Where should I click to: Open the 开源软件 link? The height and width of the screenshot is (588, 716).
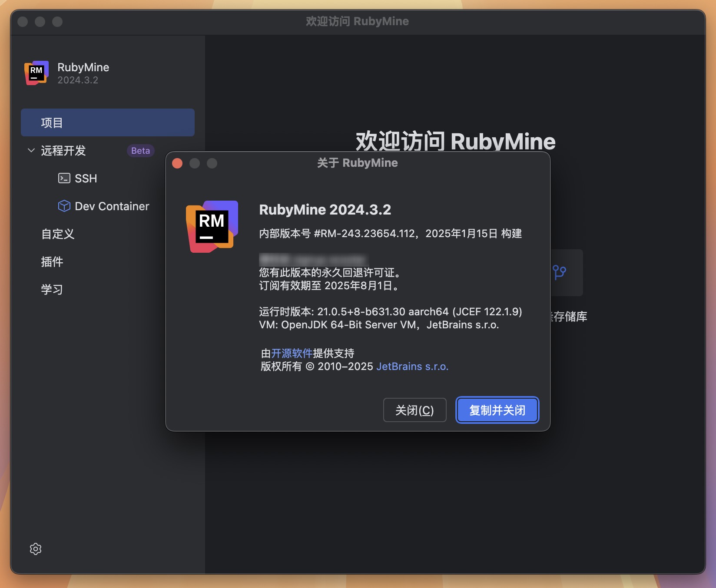tap(292, 353)
